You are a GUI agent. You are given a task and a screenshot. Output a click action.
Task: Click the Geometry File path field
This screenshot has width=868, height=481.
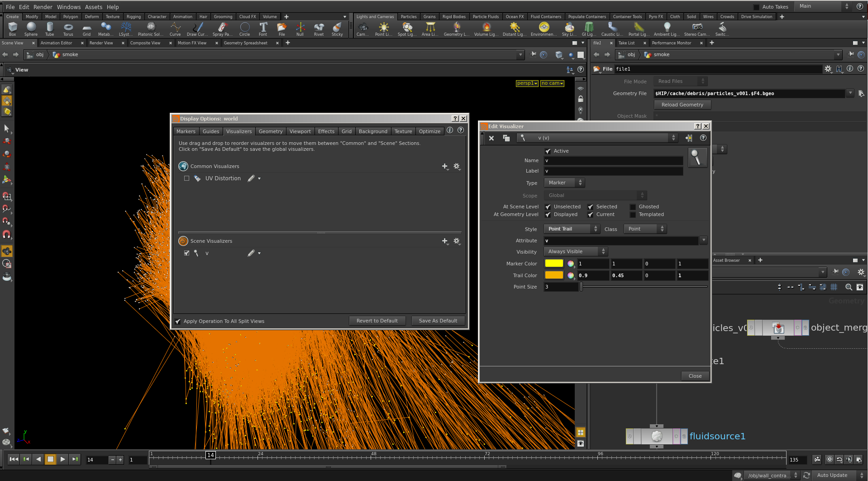click(x=749, y=93)
